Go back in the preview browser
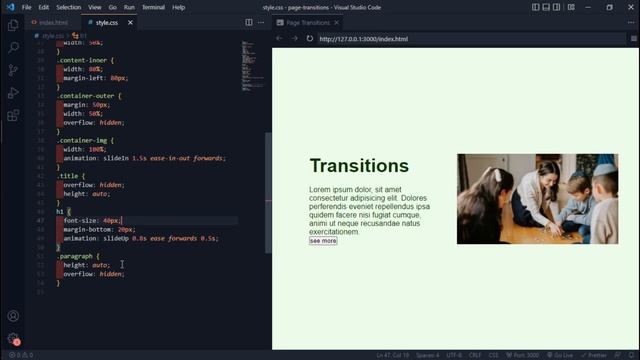This screenshot has height=360, width=640. pyautogui.click(x=279, y=38)
